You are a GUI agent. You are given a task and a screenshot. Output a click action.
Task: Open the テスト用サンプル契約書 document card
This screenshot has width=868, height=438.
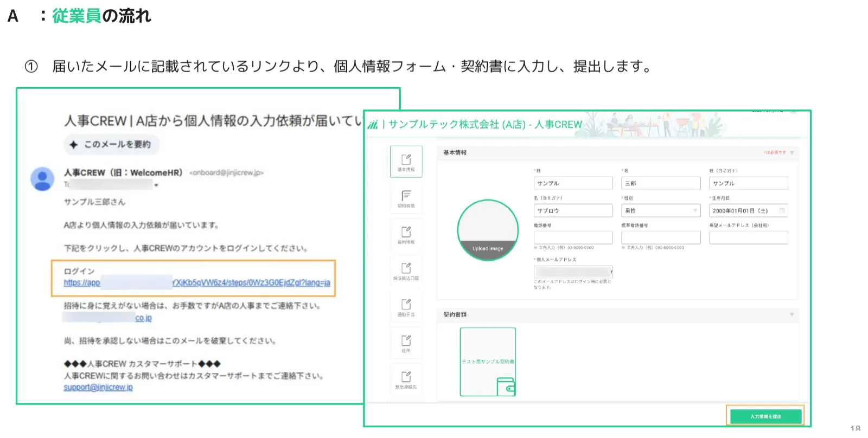[x=488, y=362]
